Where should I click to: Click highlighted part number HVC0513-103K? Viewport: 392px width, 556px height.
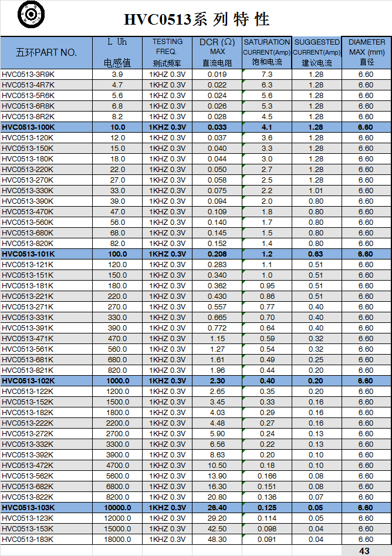tap(28, 508)
